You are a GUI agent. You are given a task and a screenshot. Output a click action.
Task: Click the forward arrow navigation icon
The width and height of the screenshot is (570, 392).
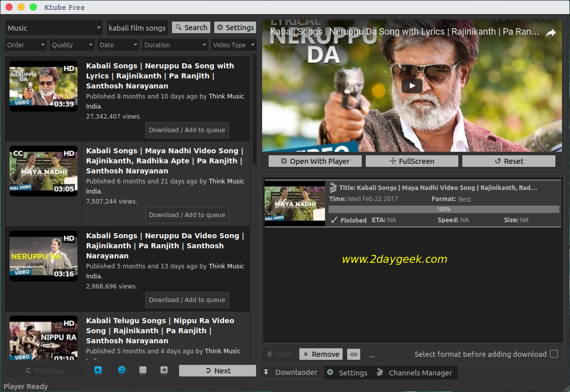[x=164, y=370]
